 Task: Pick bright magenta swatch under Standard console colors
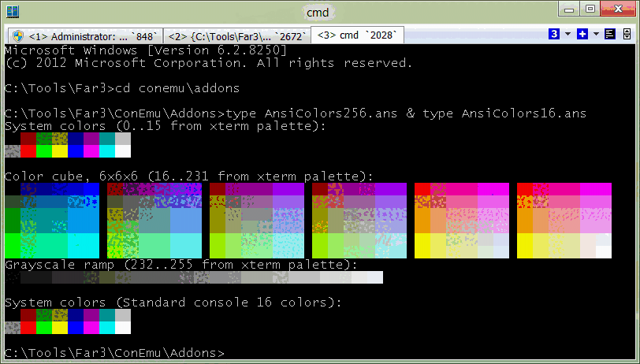[91, 328]
